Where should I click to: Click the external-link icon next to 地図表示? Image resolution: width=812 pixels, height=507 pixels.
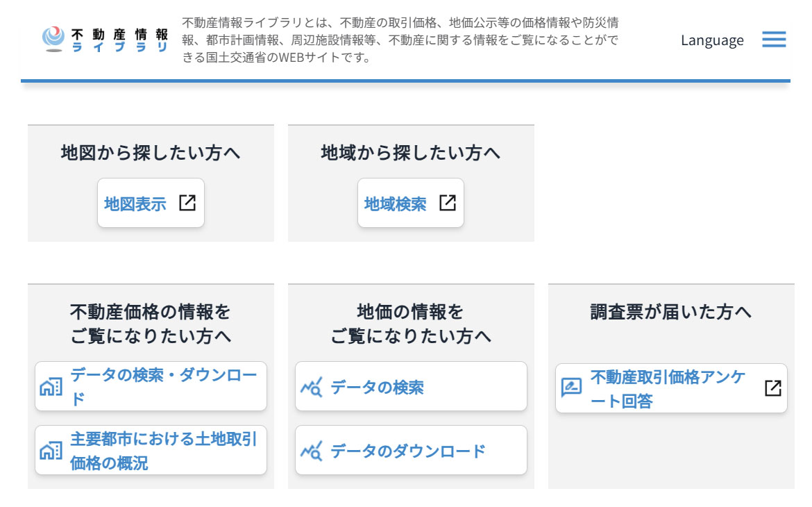[186, 203]
